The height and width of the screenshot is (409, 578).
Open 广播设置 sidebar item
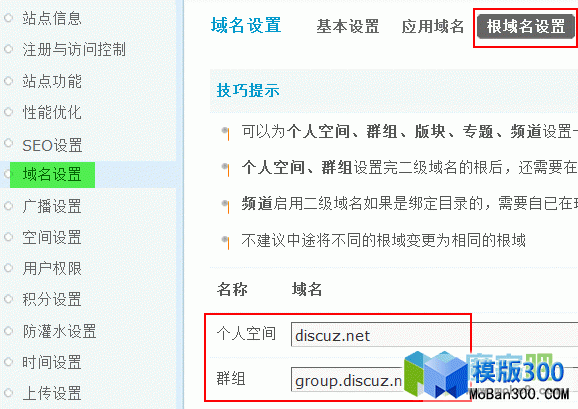coord(52,206)
